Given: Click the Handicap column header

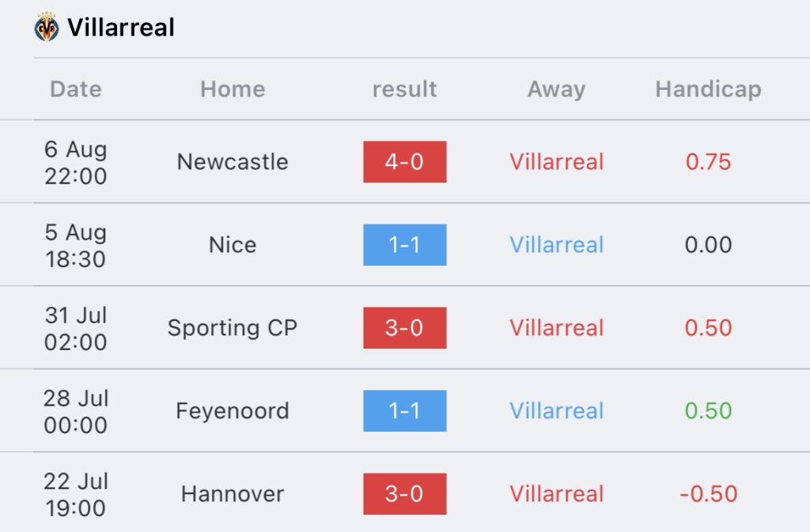Looking at the screenshot, I should pos(708,89).
